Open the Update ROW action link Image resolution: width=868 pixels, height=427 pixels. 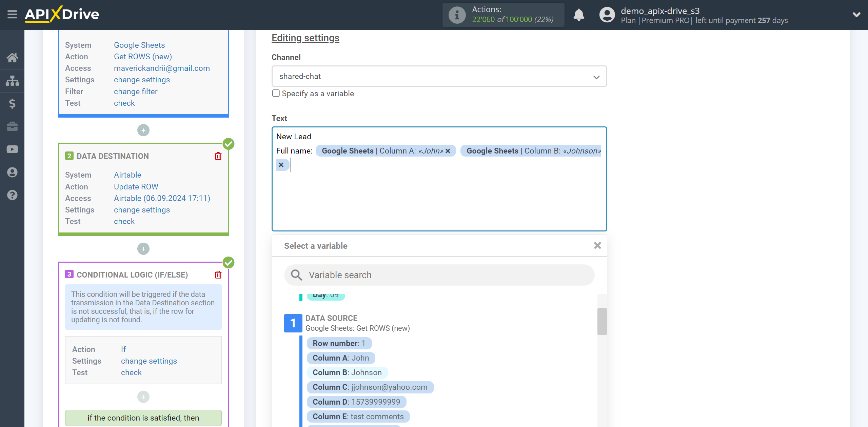(136, 187)
